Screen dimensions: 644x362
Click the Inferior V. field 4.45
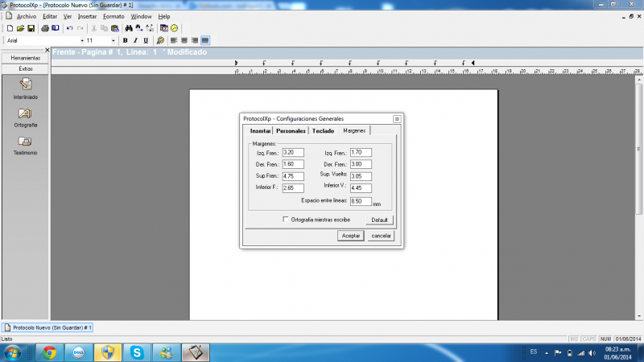click(361, 188)
